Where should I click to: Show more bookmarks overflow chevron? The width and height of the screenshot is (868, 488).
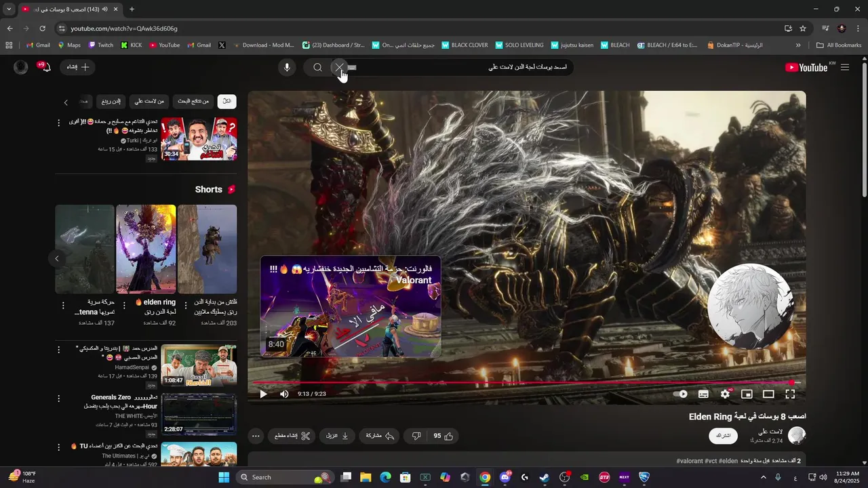[x=798, y=45]
